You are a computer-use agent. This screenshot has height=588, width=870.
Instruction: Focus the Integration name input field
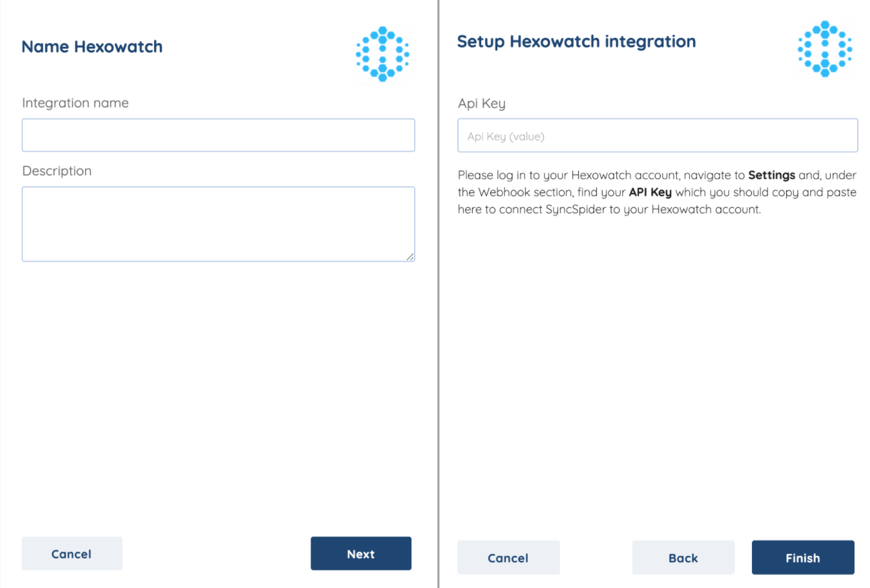(218, 135)
